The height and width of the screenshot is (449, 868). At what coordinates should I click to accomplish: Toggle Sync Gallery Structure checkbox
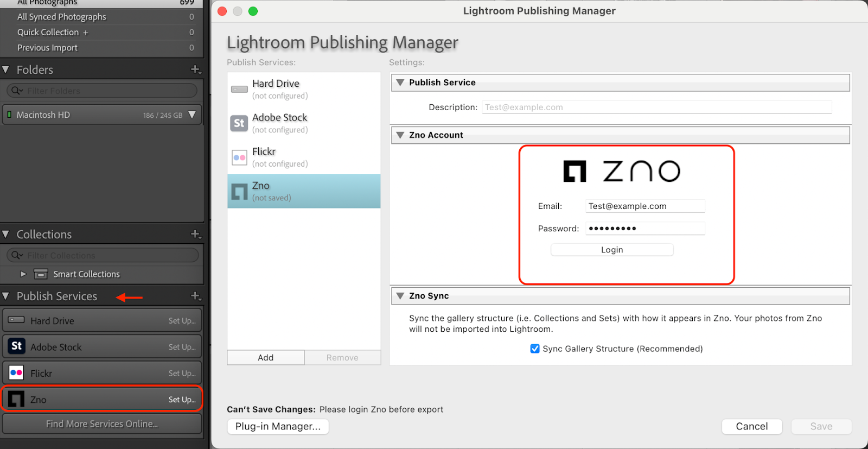point(535,349)
